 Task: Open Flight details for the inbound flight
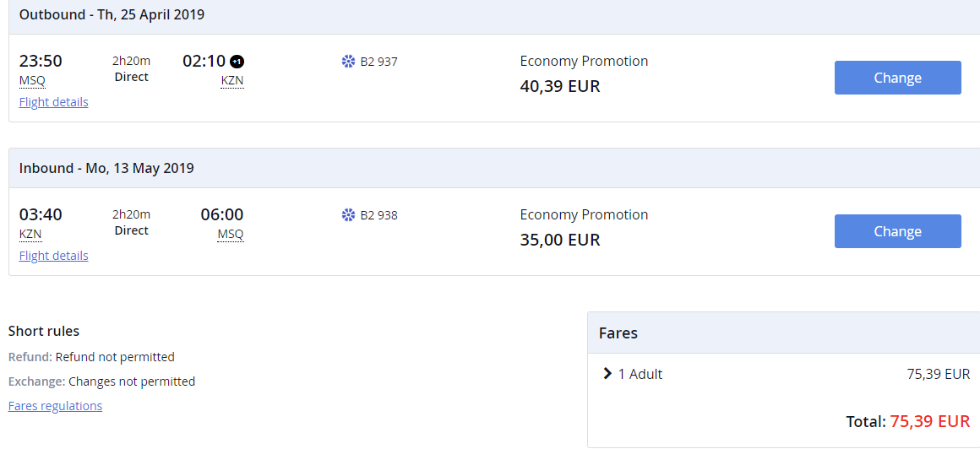pyautogui.click(x=54, y=256)
